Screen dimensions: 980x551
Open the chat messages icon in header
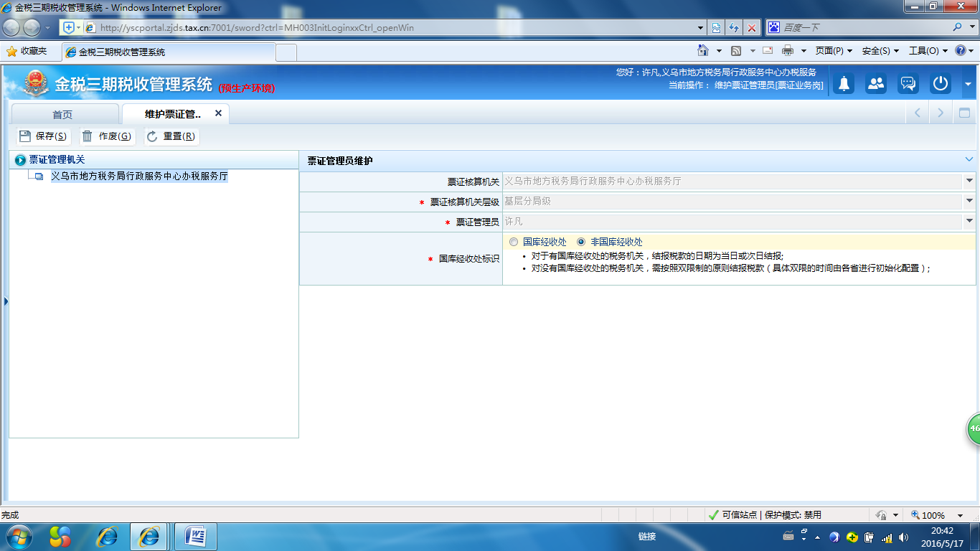pyautogui.click(x=908, y=83)
